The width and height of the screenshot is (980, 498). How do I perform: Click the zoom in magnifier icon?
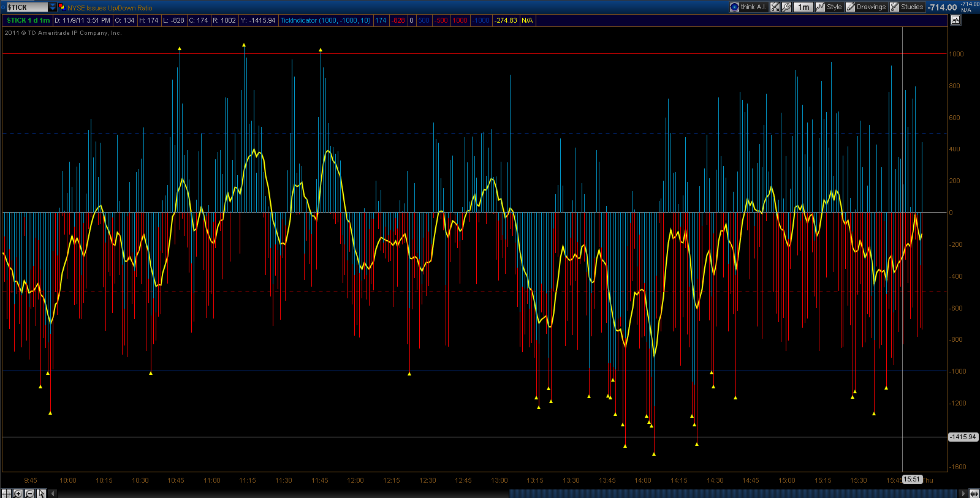[x=18, y=493]
